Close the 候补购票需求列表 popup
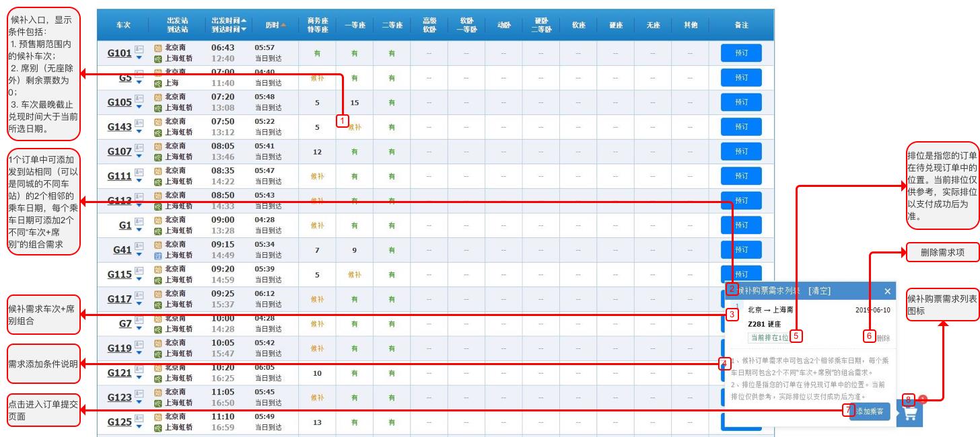The width and height of the screenshot is (980, 437). tap(887, 291)
